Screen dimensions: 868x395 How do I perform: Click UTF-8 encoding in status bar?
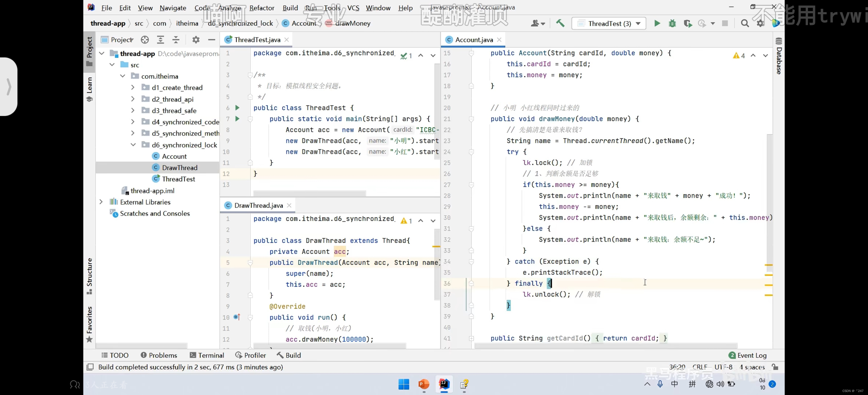(x=723, y=367)
